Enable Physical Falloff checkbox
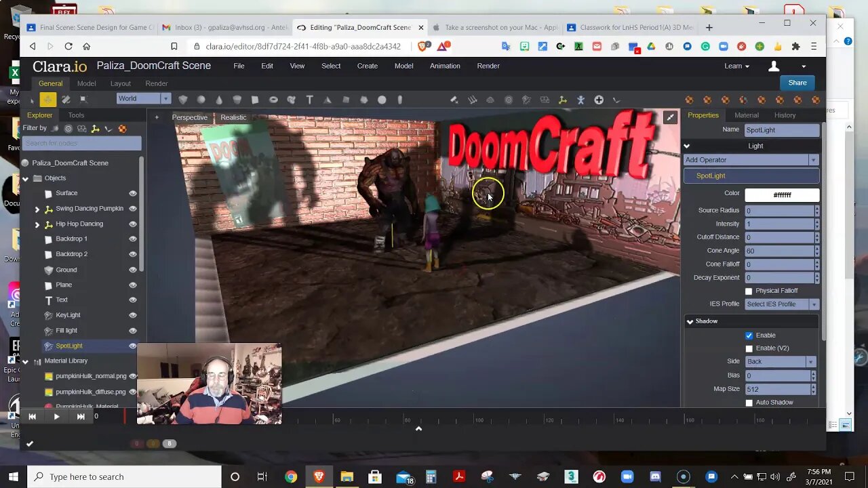This screenshot has height=488, width=868. pyautogui.click(x=749, y=291)
